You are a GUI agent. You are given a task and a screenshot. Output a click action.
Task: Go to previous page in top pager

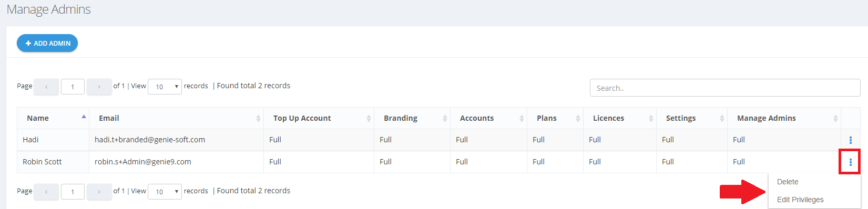pos(46,87)
